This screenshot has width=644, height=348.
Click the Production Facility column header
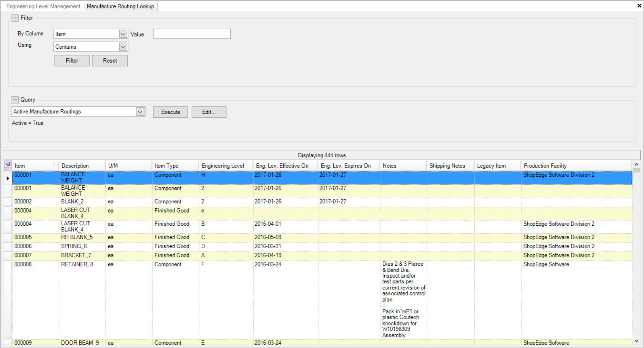(577, 166)
